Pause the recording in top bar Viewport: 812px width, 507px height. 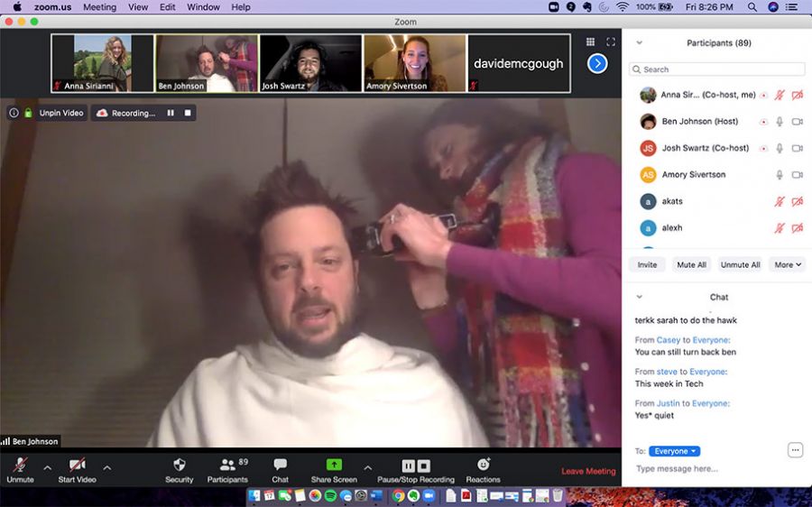pos(171,113)
